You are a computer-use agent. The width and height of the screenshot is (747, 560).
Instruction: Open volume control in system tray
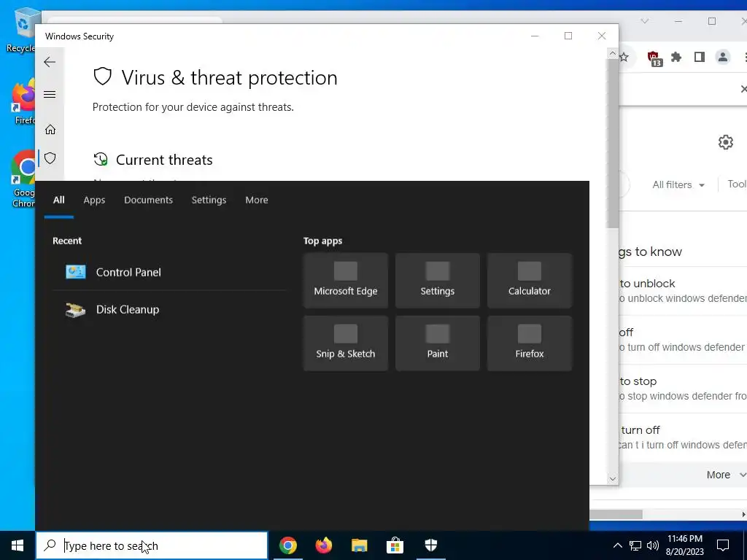point(653,545)
